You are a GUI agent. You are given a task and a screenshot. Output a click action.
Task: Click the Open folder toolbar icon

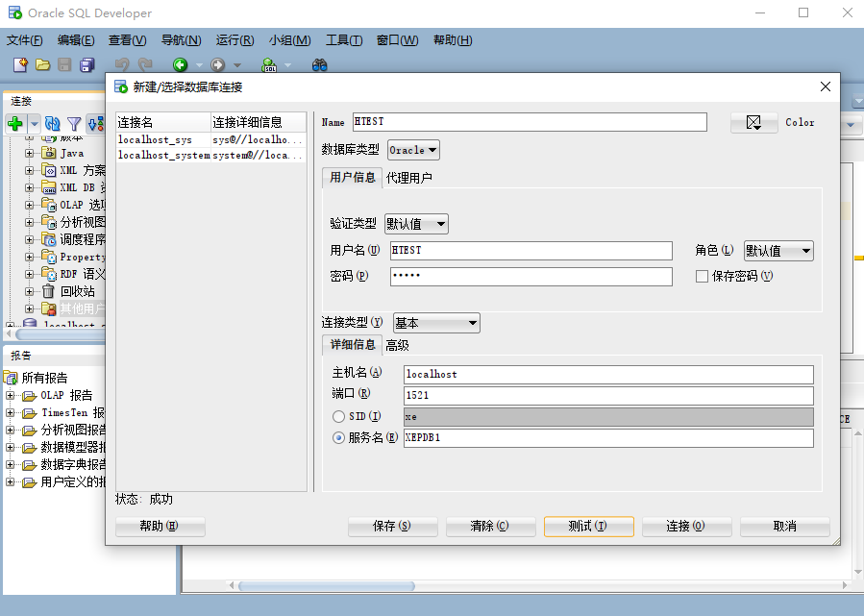tap(42, 65)
